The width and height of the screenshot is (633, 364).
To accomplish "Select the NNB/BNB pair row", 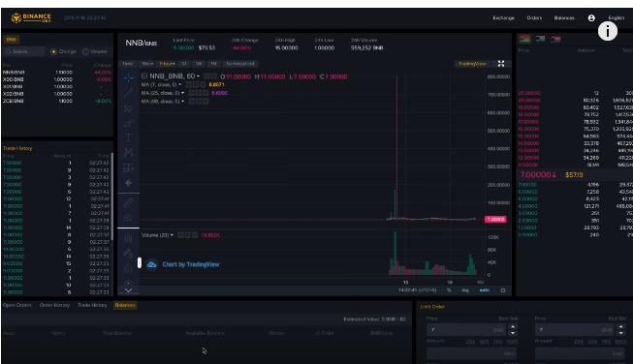I will pos(57,73).
